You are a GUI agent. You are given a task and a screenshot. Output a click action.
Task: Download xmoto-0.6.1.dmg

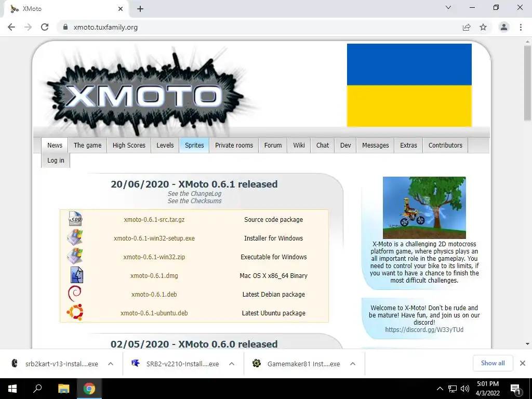tap(154, 275)
